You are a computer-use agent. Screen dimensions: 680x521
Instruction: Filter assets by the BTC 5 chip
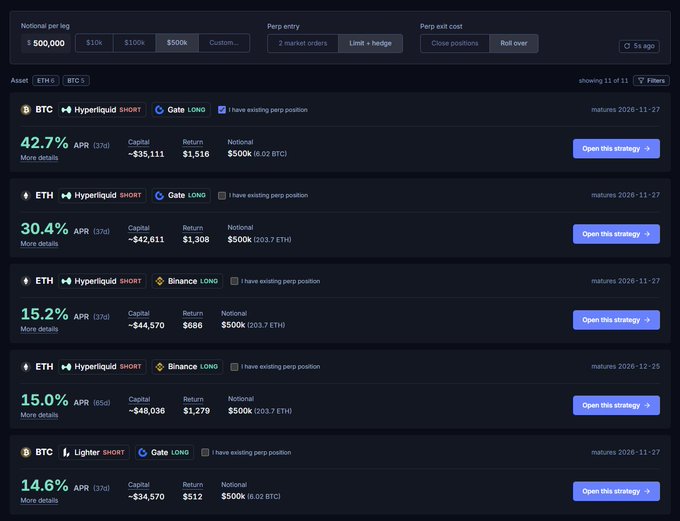coord(76,81)
